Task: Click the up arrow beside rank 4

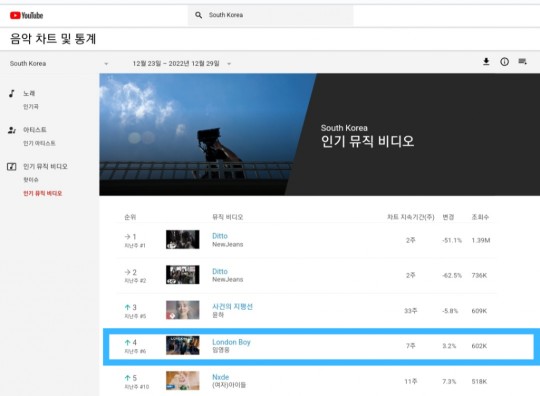Action: pos(127,343)
